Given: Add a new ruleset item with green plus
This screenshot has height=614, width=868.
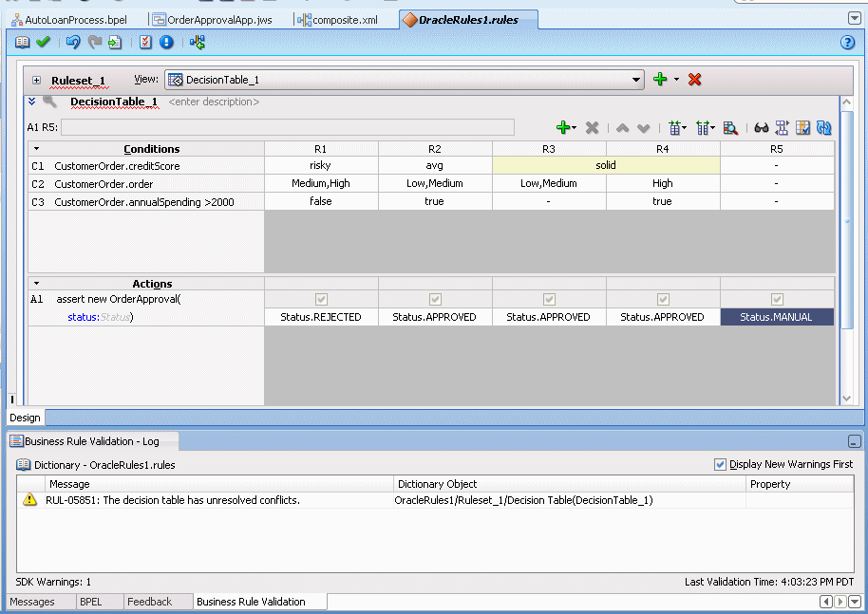Looking at the screenshot, I should 660,79.
